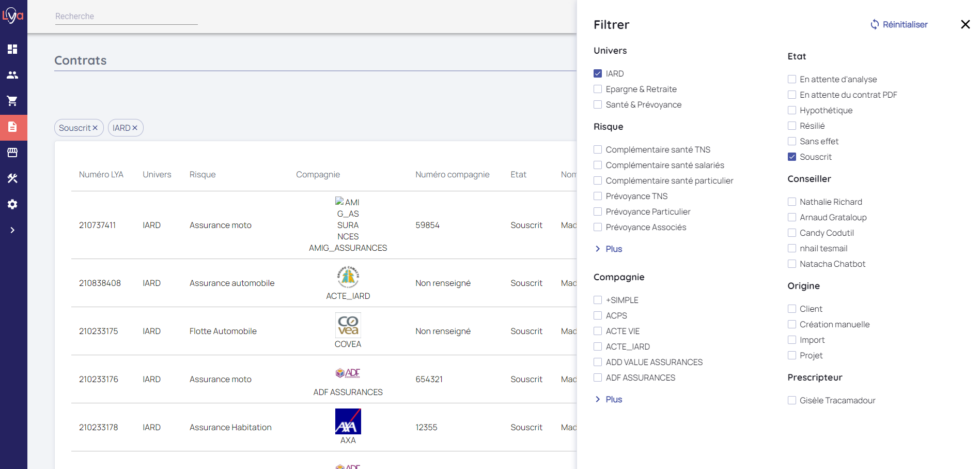
Task: Expand Plus under Risque section
Action: (x=613, y=249)
